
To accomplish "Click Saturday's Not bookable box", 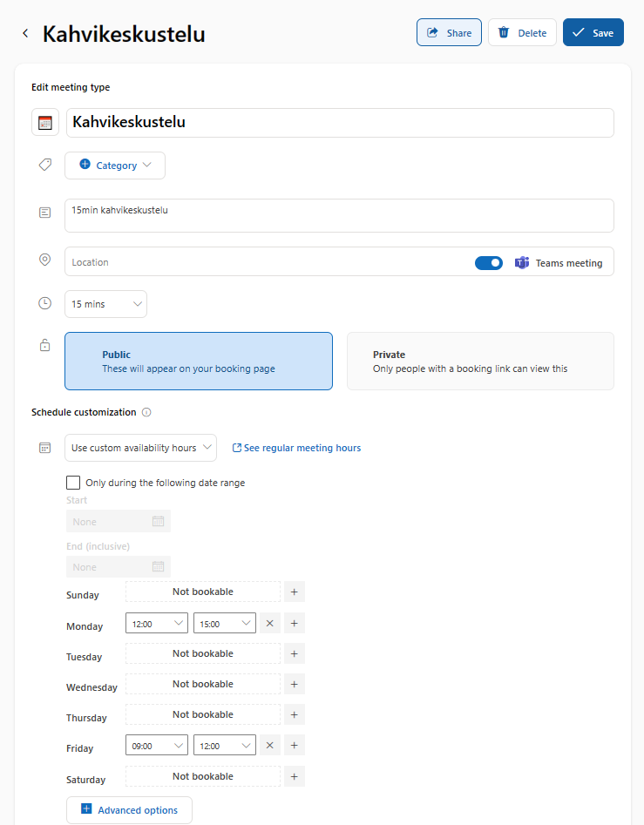I will [x=203, y=776].
